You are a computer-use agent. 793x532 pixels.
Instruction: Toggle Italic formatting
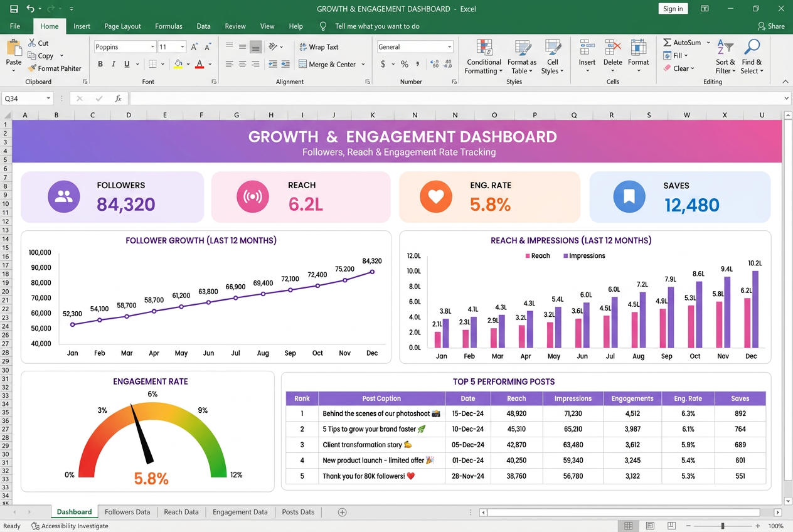(114, 64)
